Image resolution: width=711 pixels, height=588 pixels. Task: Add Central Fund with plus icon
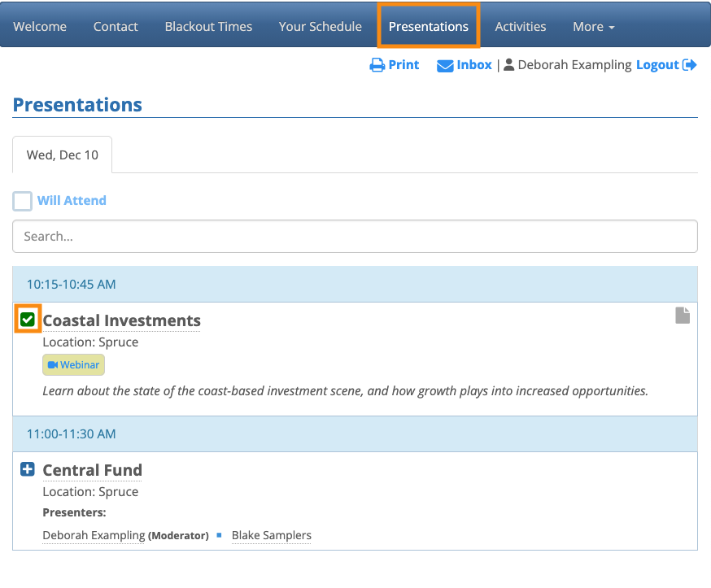[28, 469]
